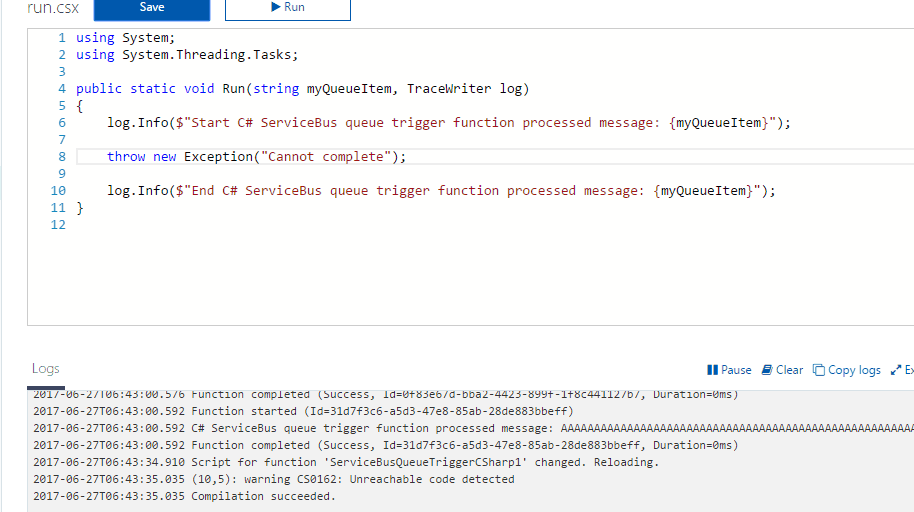Viewport: 914px width, 512px height.
Task: Pause the log stream
Action: 729,370
